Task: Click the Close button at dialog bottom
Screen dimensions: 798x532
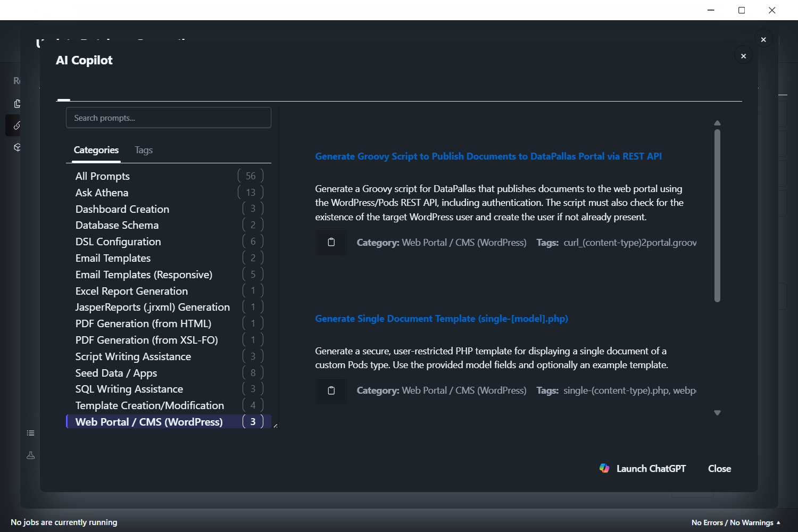Action: click(719, 469)
